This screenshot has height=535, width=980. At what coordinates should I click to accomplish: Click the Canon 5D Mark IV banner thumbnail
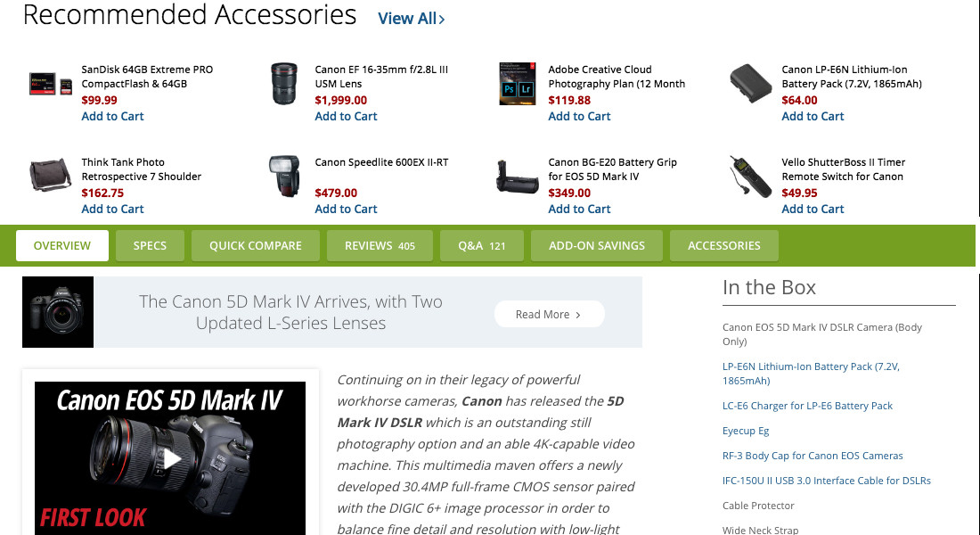[58, 312]
